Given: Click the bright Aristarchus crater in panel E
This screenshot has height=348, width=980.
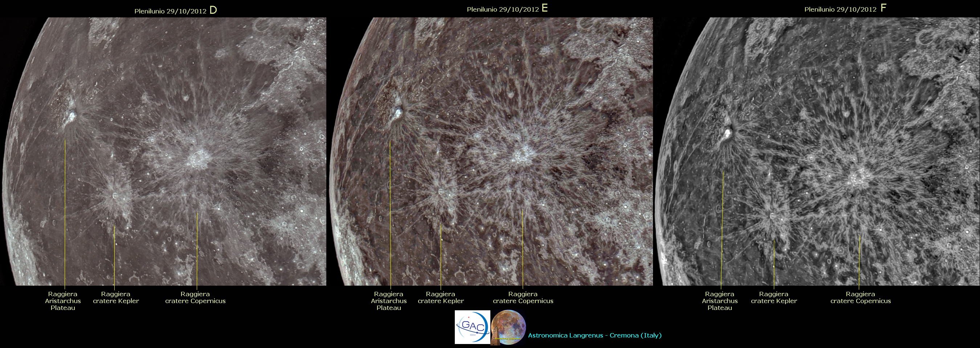Looking at the screenshot, I should click(x=398, y=112).
